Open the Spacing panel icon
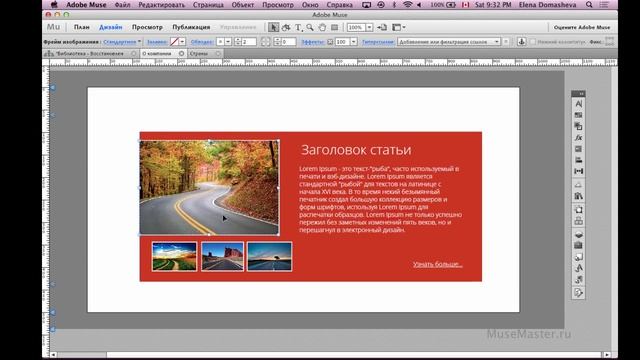The image size is (640, 360). (578, 171)
